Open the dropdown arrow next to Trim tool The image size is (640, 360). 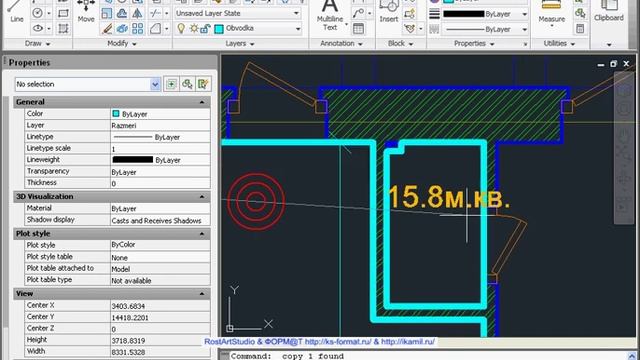click(167, 13)
